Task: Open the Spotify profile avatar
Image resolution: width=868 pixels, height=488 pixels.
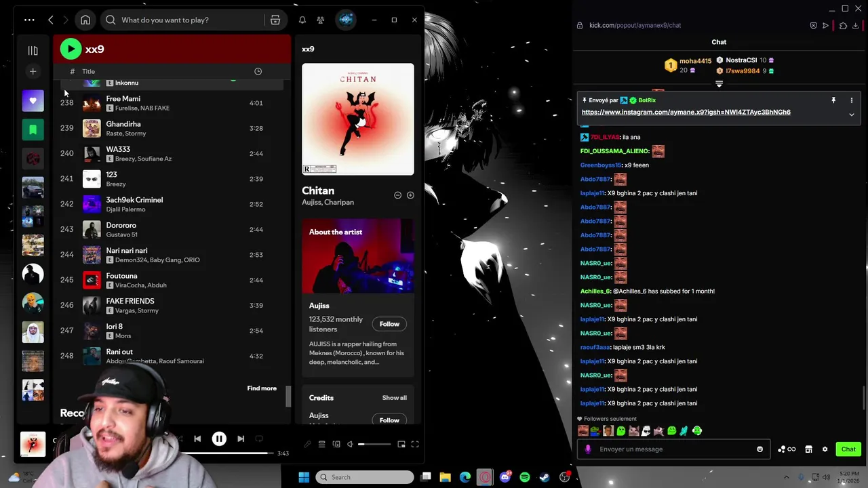Action: point(346,20)
